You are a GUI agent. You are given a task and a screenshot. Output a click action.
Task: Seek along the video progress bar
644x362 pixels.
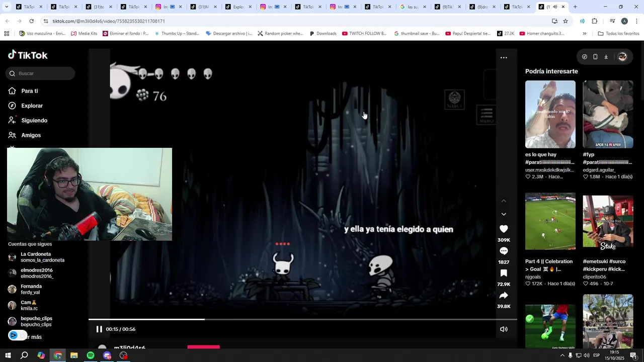[x=303, y=319]
